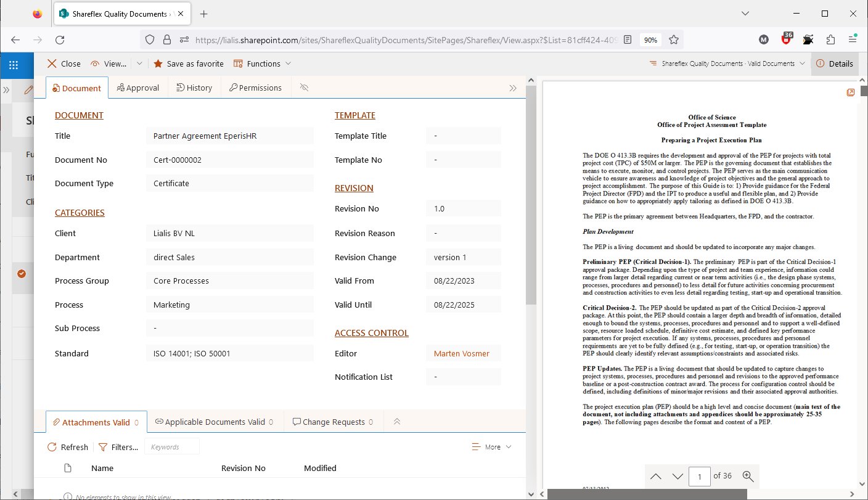Click the 90% zoom level indicator
This screenshot has height=500, width=868.
tap(650, 39)
